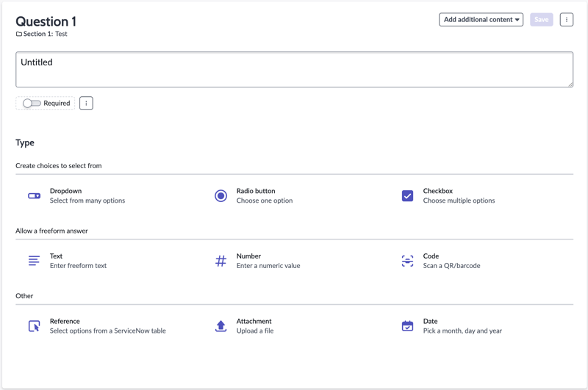Click 'Scan a QR/barcode' description
The image size is (588, 390).
click(451, 266)
